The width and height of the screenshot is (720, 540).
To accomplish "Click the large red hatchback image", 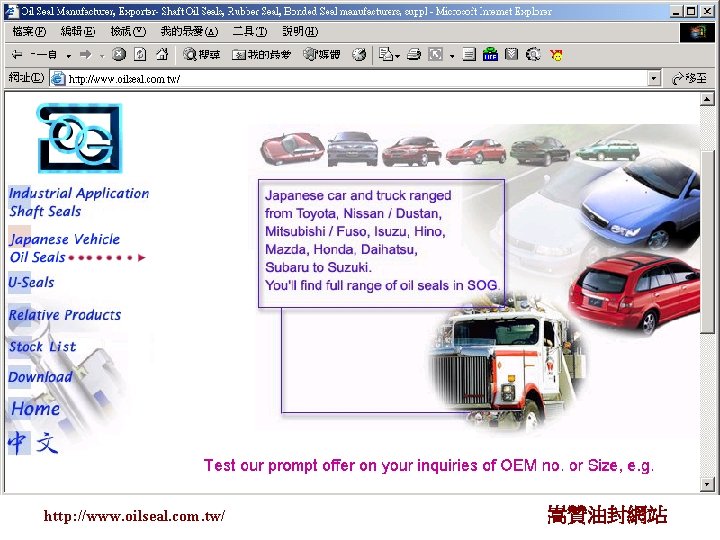I will [635, 293].
